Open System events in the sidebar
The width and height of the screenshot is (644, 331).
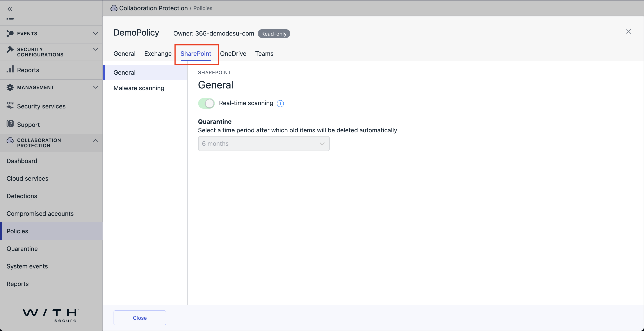(x=51, y=266)
